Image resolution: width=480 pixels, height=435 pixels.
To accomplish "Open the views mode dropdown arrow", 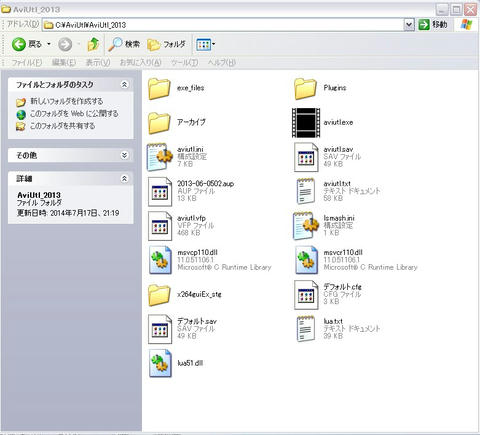I will point(213,44).
